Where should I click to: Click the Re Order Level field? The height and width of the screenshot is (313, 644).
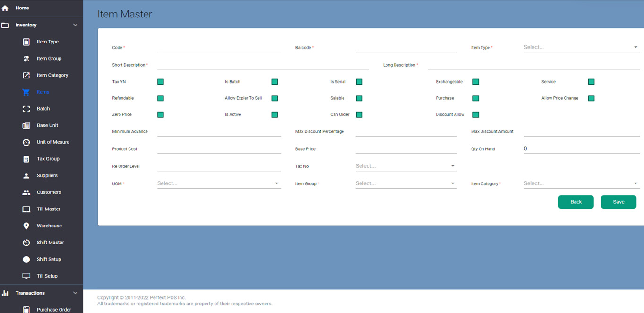click(x=219, y=166)
